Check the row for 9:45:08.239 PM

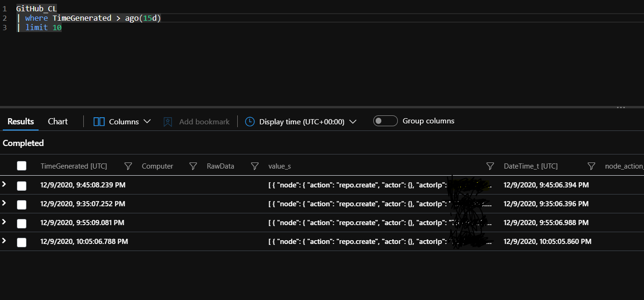[22, 186]
